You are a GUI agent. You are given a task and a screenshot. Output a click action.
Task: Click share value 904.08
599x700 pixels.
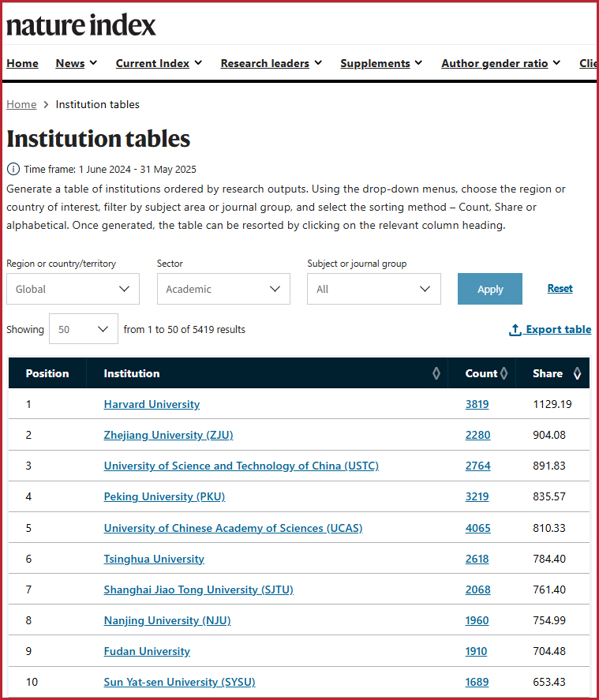pyautogui.click(x=549, y=435)
